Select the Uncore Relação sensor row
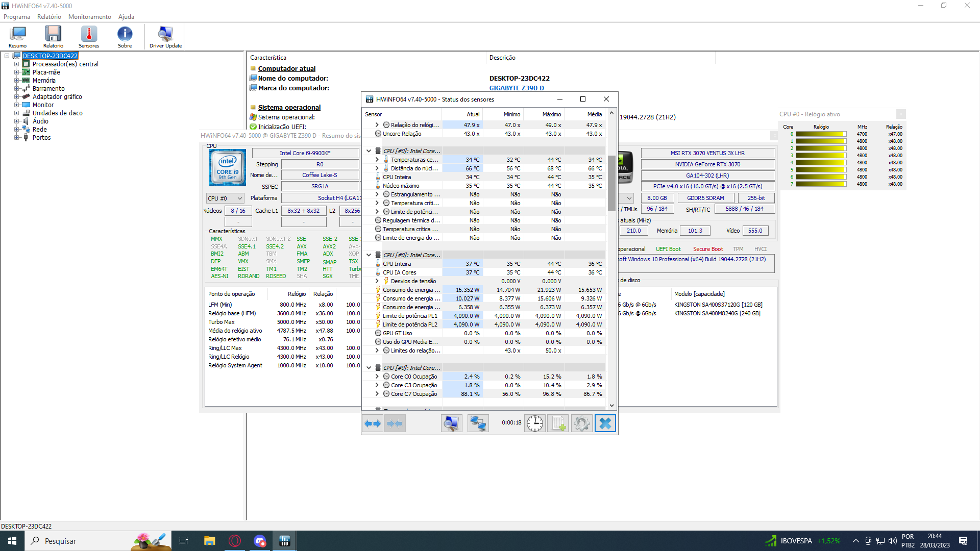Image resolution: width=980 pixels, height=551 pixels. 484,134
